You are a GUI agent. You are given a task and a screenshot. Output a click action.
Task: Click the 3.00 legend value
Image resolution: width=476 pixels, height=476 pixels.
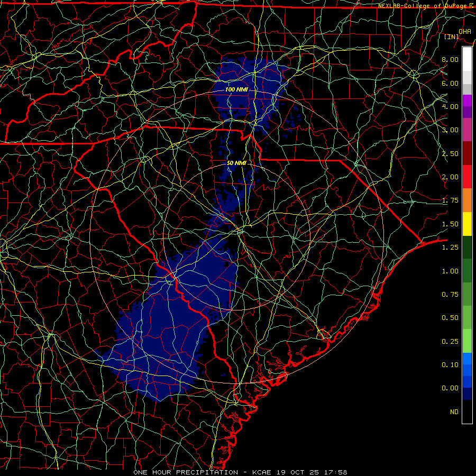[450, 130]
